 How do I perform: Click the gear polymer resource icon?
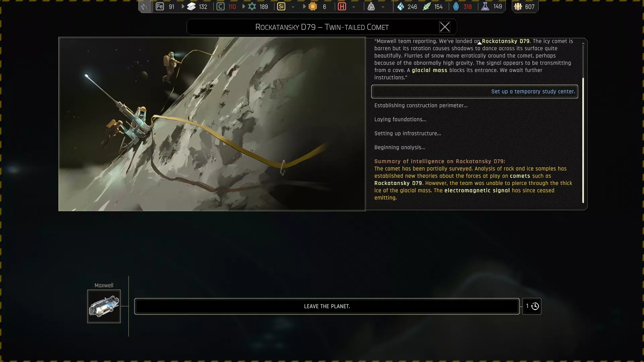point(252,7)
